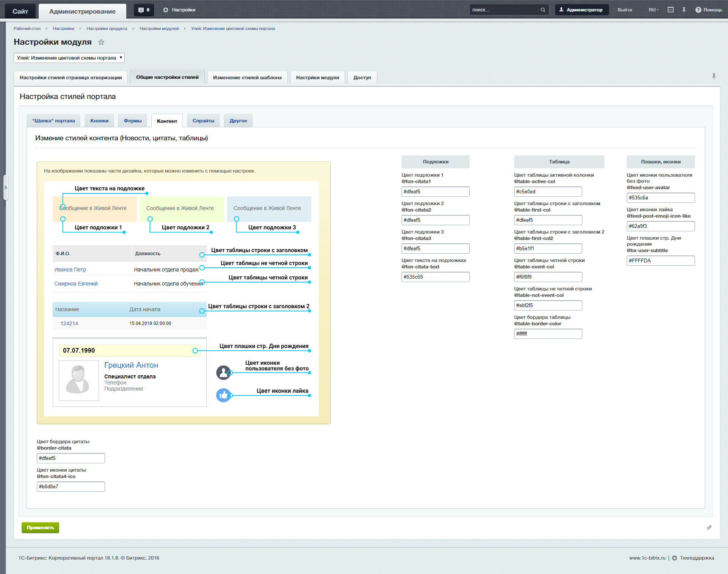Click the @table-border-color input
Screen dimensions: 728x574
(548, 334)
